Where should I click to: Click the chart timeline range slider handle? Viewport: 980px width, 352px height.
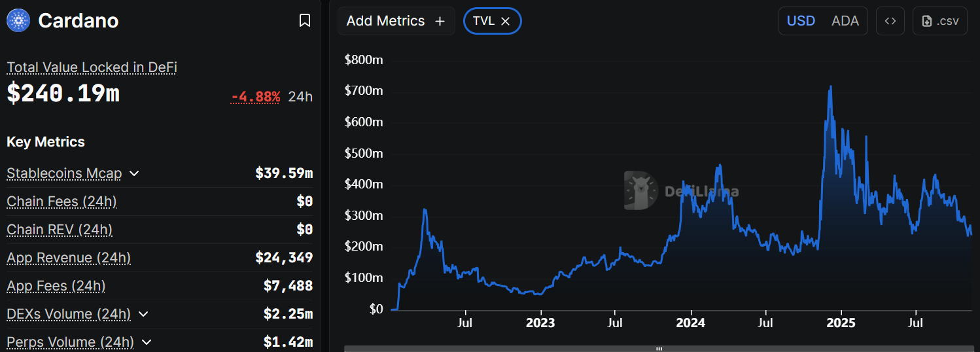[659, 349]
